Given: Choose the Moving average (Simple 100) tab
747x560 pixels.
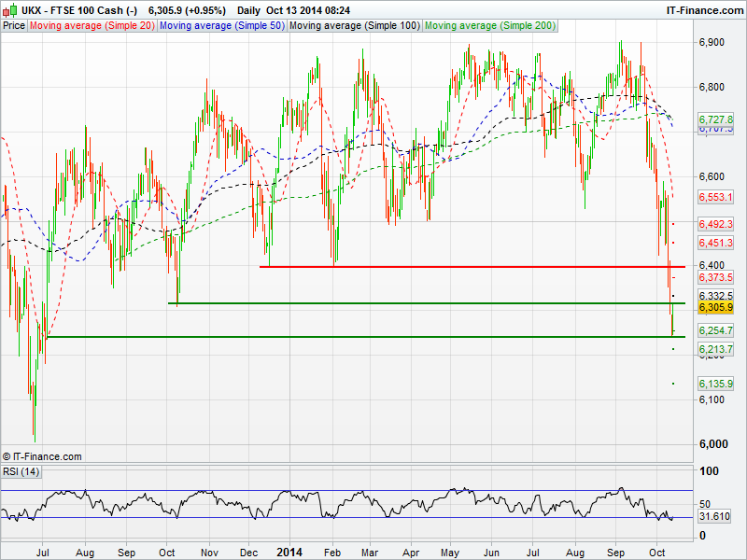Looking at the screenshot, I should coord(353,26).
